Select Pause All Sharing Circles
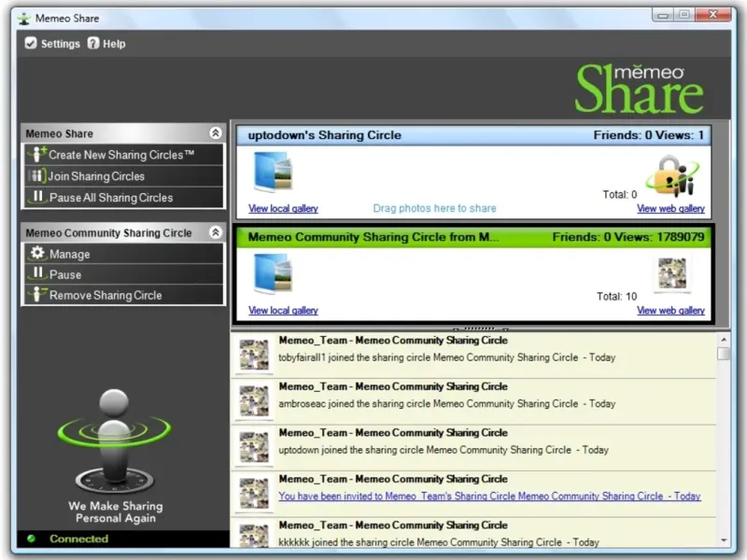 pyautogui.click(x=124, y=198)
